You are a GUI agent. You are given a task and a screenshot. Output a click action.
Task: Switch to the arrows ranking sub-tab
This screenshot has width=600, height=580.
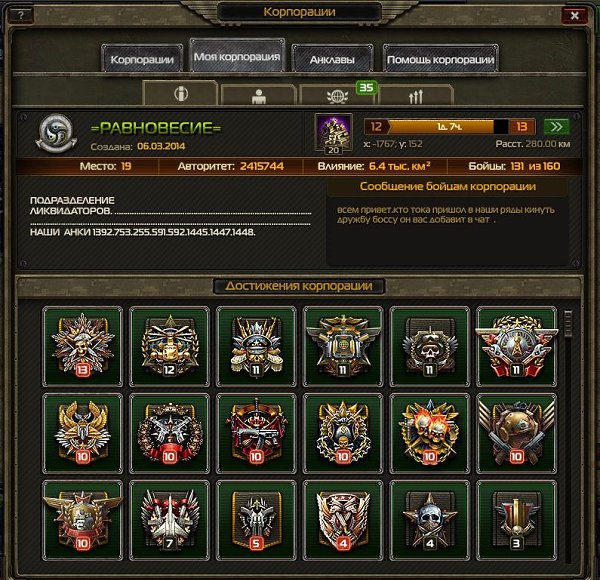(416, 95)
